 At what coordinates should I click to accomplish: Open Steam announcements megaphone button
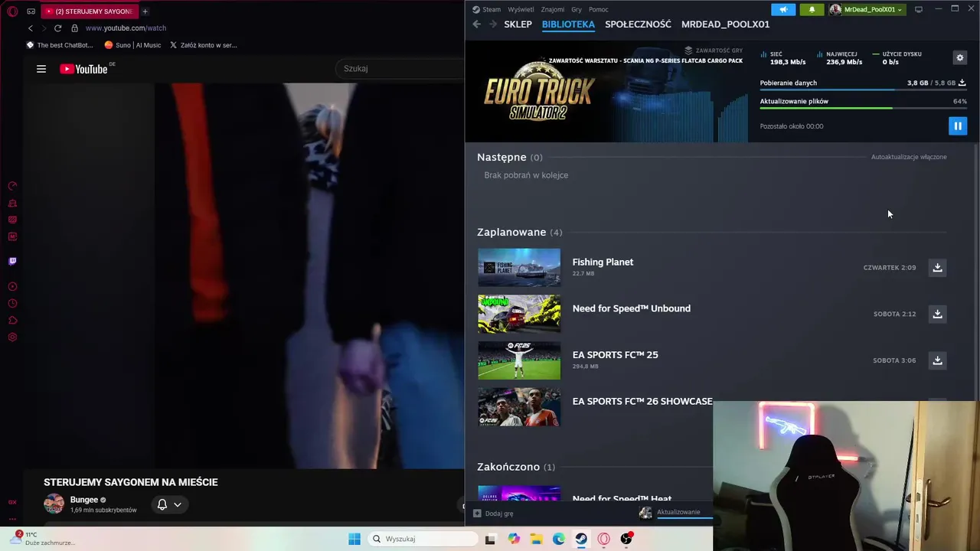pyautogui.click(x=783, y=9)
